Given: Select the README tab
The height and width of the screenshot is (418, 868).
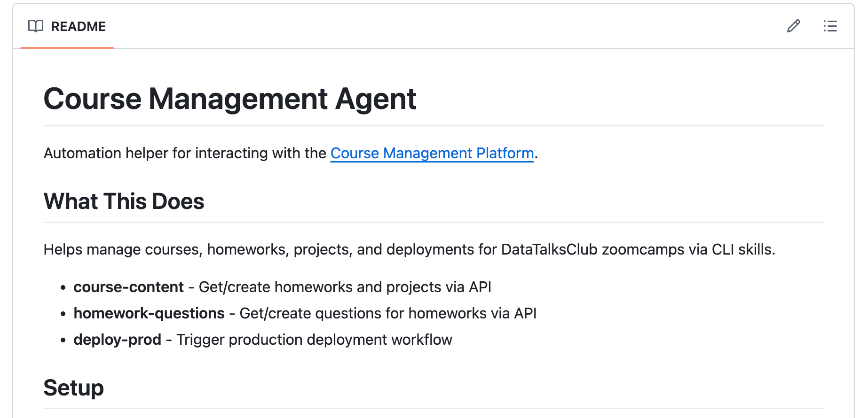Looking at the screenshot, I should click(67, 26).
